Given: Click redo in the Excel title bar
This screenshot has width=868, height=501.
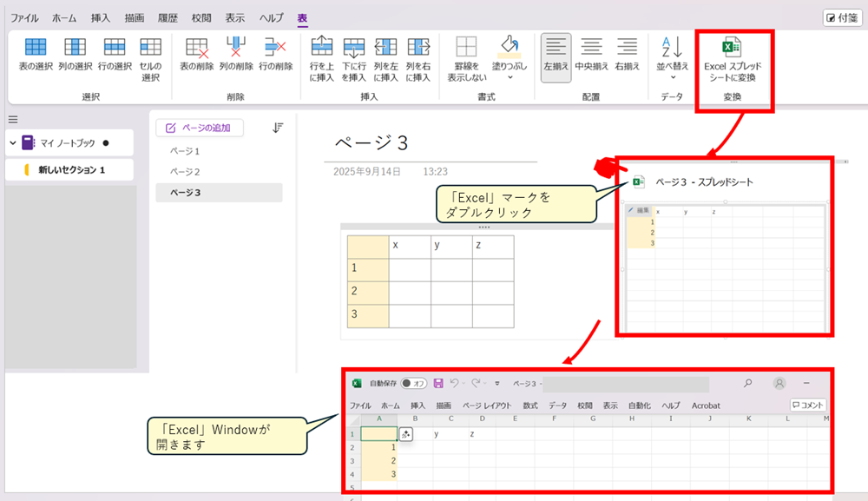Looking at the screenshot, I should [x=476, y=383].
